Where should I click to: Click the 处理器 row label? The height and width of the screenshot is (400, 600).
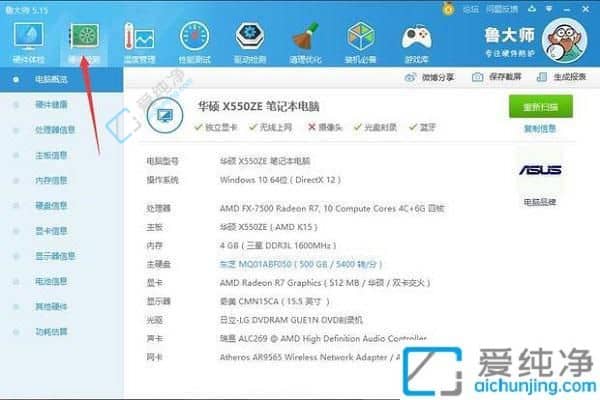[x=158, y=209]
